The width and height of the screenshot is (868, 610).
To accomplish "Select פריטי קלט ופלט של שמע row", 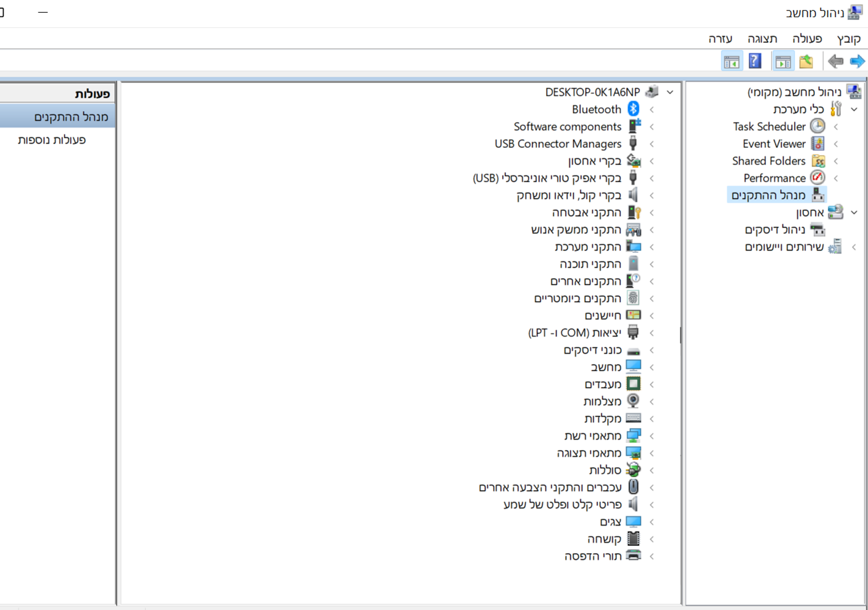I will click(x=563, y=504).
